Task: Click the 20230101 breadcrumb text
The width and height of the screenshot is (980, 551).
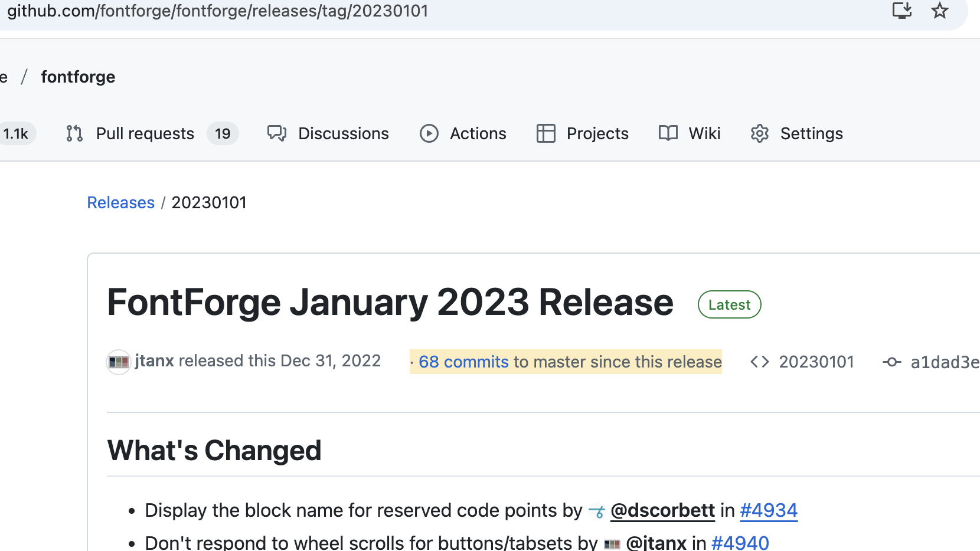Action: 209,202
